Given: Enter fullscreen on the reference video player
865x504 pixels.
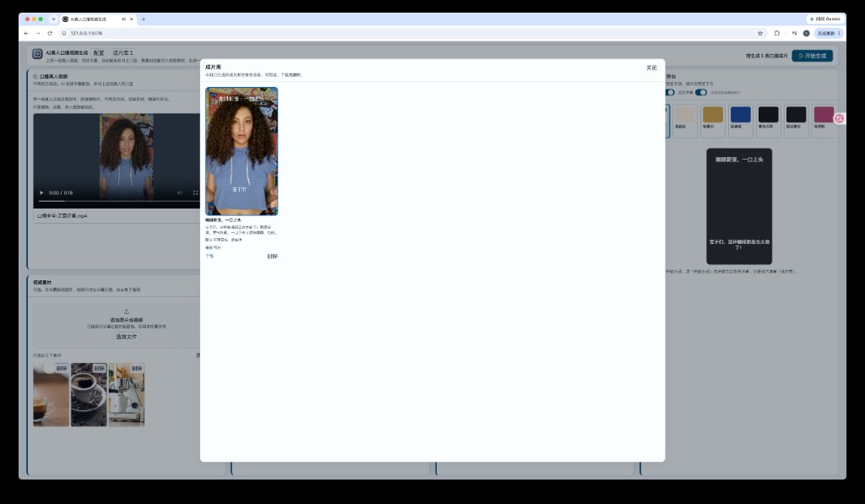Looking at the screenshot, I should click(195, 193).
